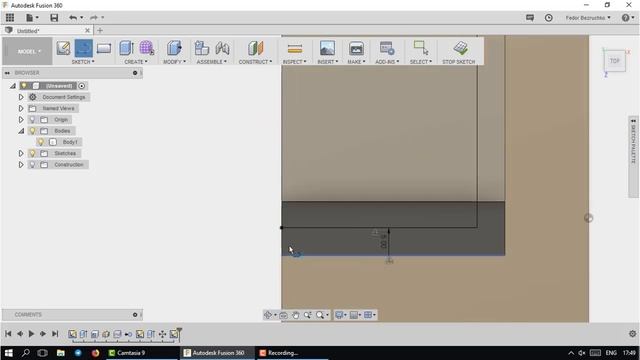Expand the Construction folder
Viewport: 640px width, 360px height.
pyautogui.click(x=21, y=164)
